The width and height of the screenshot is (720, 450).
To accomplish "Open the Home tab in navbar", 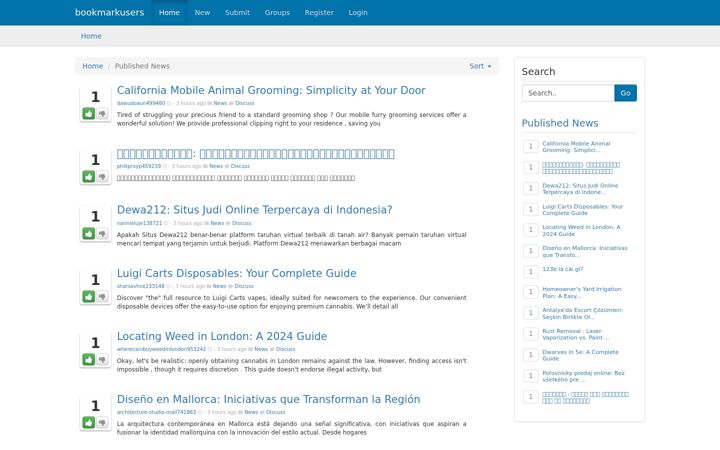I will coord(169,12).
